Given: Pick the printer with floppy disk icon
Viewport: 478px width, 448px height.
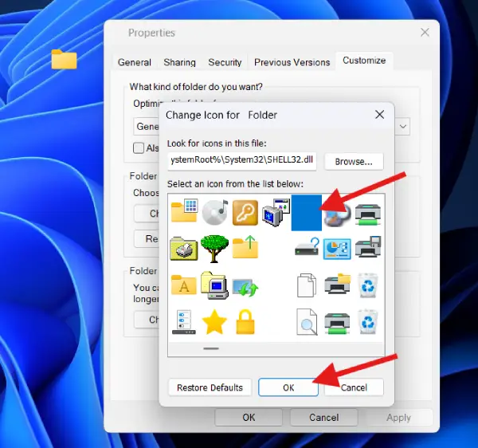Looking at the screenshot, I should (368, 246).
